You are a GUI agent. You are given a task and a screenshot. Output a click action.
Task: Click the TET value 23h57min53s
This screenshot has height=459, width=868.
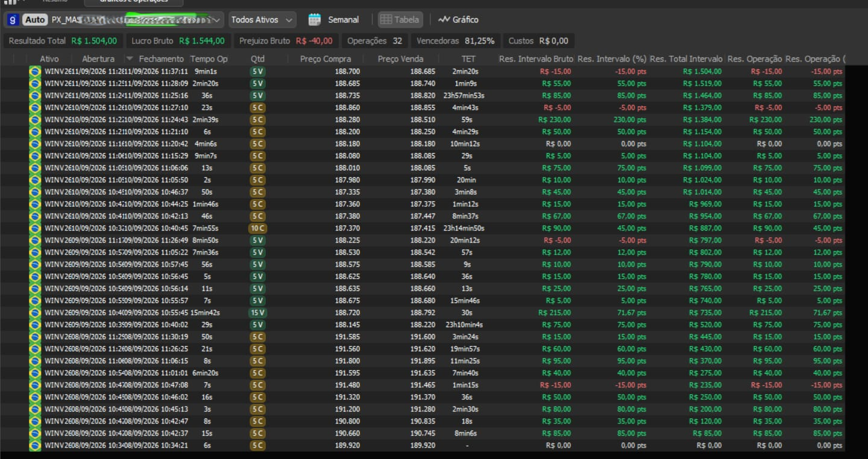464,95
